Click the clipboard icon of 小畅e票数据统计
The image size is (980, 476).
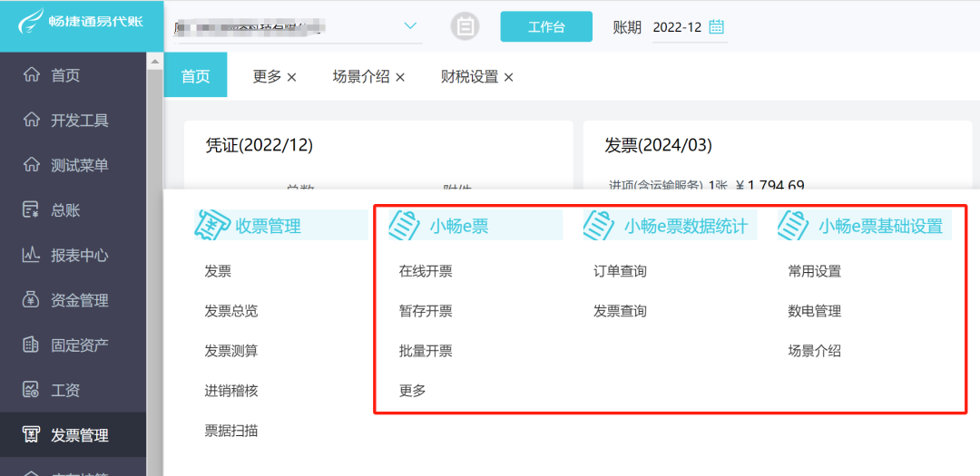click(600, 225)
